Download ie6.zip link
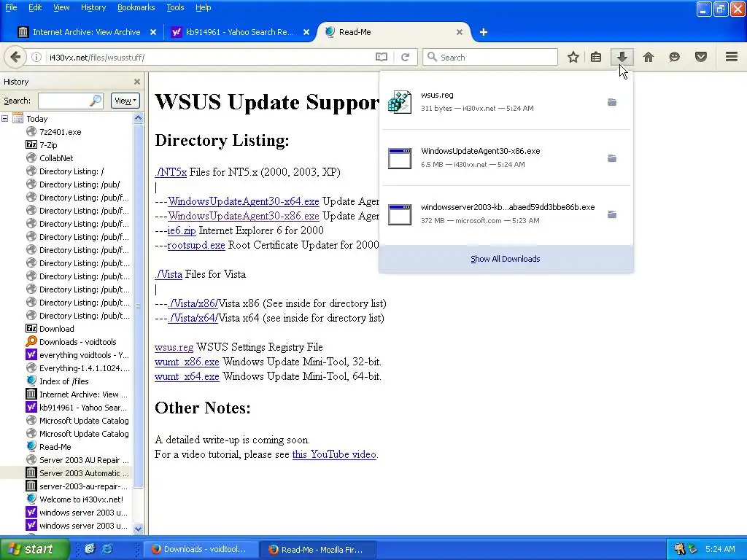This screenshot has width=747, height=560. coord(182,230)
